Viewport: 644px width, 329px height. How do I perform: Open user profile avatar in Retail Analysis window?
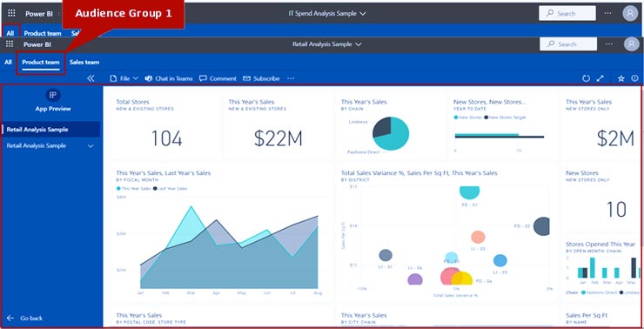pos(631,44)
